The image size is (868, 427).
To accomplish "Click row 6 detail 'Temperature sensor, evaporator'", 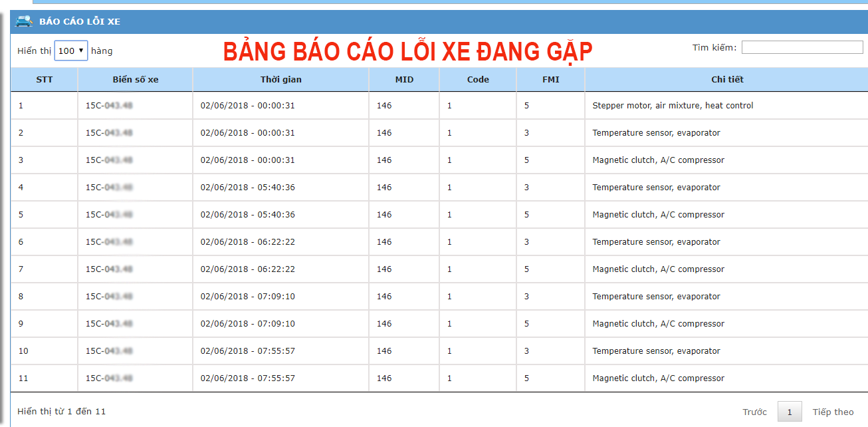I will coord(656,242).
